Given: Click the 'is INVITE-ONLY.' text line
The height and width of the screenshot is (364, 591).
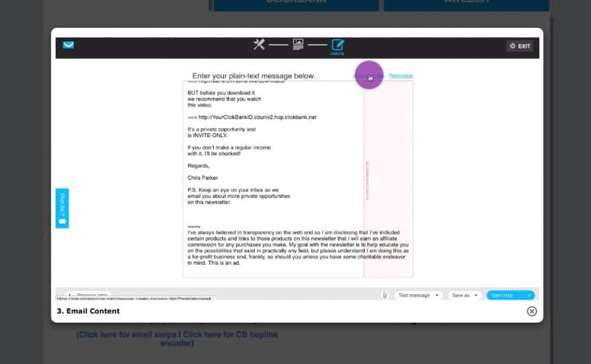Looking at the screenshot, I should pos(207,135).
